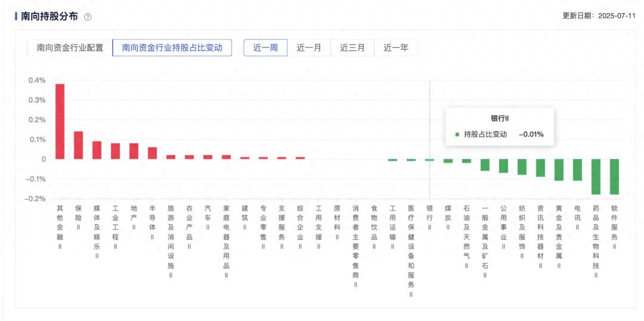Select 南向资金行业持股占比变动 tab
Image resolution: width=644 pixels, height=321 pixels.
pyautogui.click(x=172, y=48)
